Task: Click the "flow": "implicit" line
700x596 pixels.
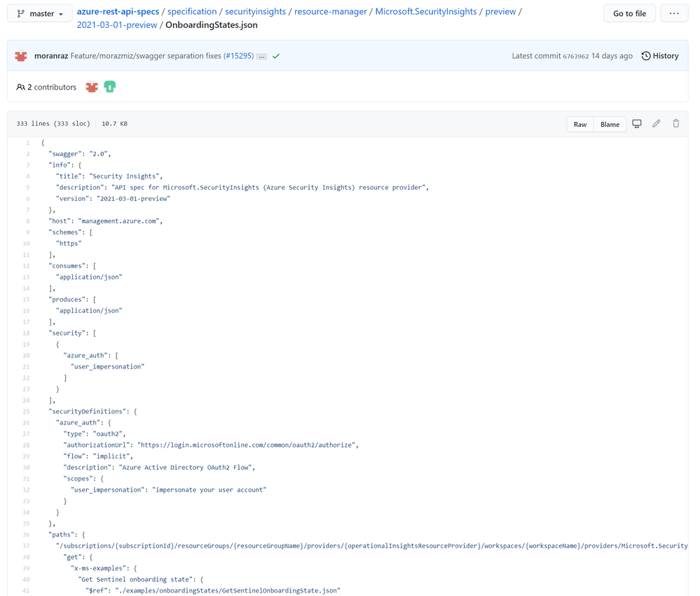Action: (98, 457)
